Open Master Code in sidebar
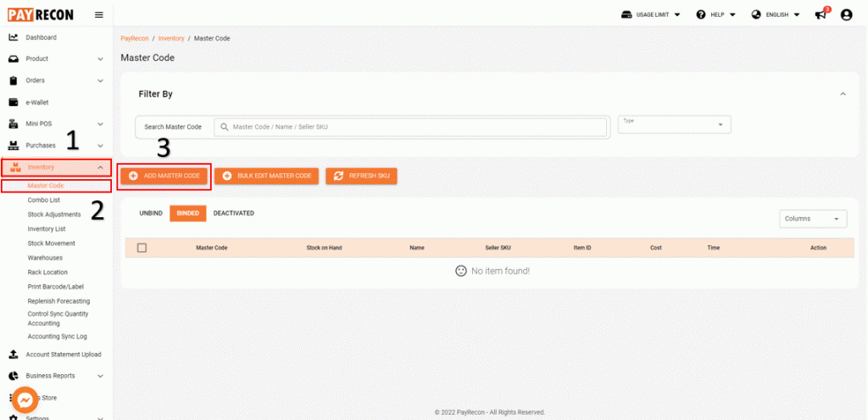 coord(46,186)
